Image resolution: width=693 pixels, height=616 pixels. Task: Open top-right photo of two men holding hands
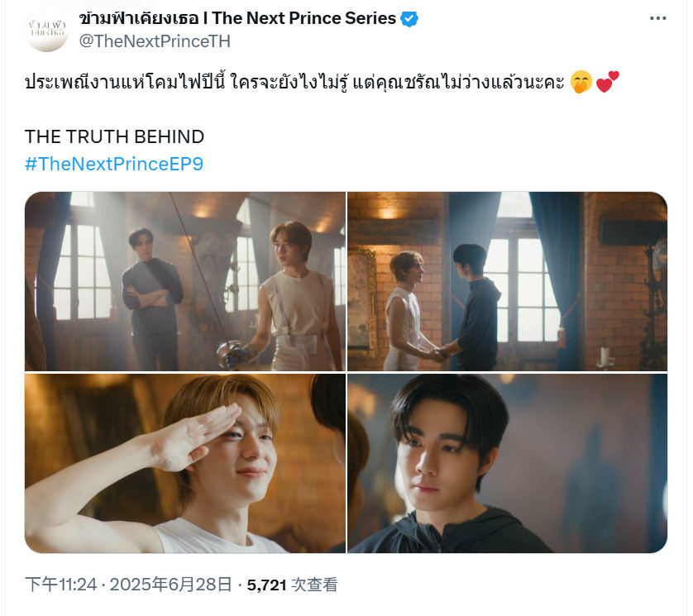(508, 281)
